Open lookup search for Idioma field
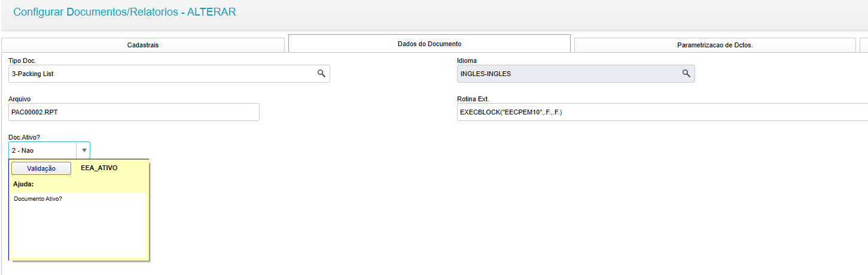The width and height of the screenshot is (868, 275). tap(686, 74)
